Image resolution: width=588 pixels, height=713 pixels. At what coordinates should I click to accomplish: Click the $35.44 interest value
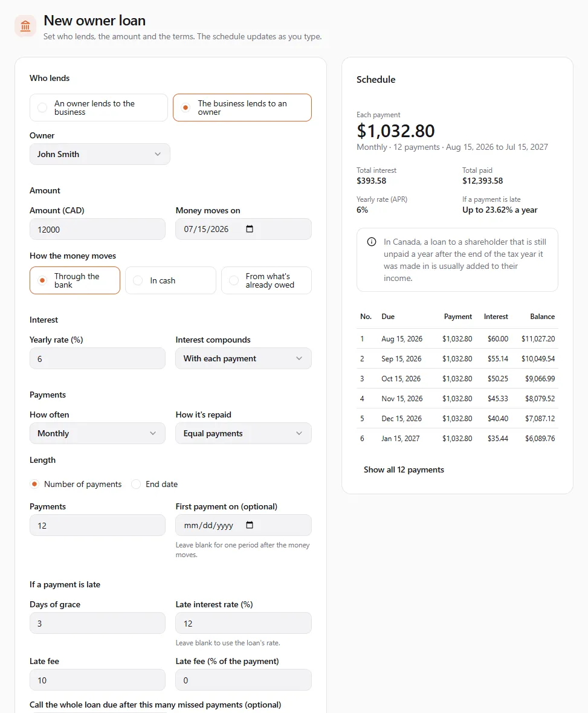[x=498, y=439]
